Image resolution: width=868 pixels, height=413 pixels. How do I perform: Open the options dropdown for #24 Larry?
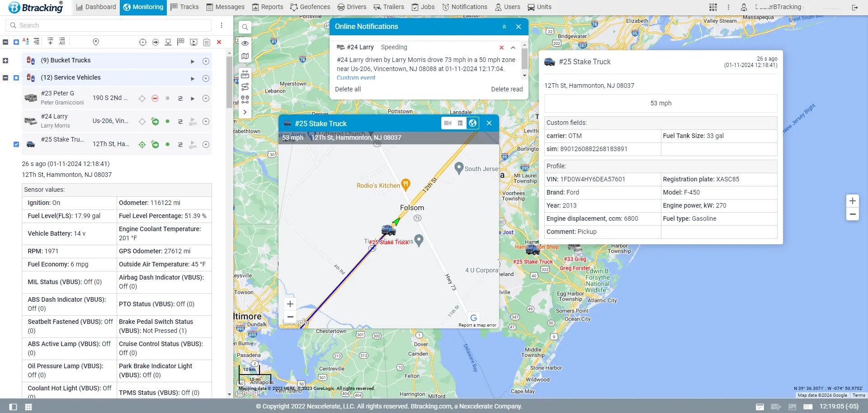(x=206, y=121)
